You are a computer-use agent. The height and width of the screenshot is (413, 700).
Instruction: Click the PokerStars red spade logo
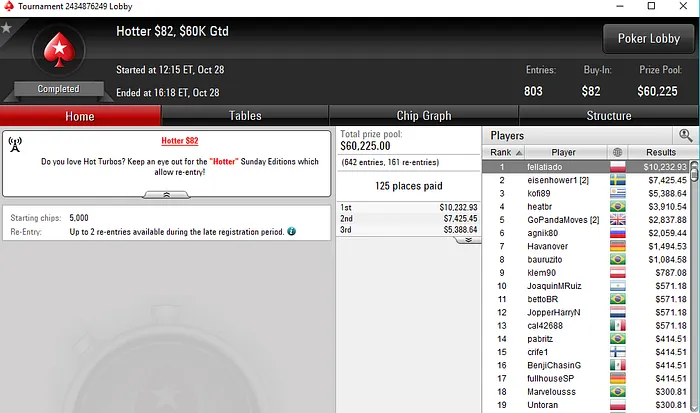coord(59,50)
